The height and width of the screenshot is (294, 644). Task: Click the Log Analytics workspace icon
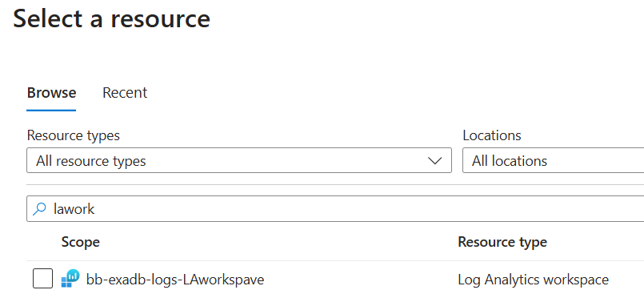pos(70,278)
